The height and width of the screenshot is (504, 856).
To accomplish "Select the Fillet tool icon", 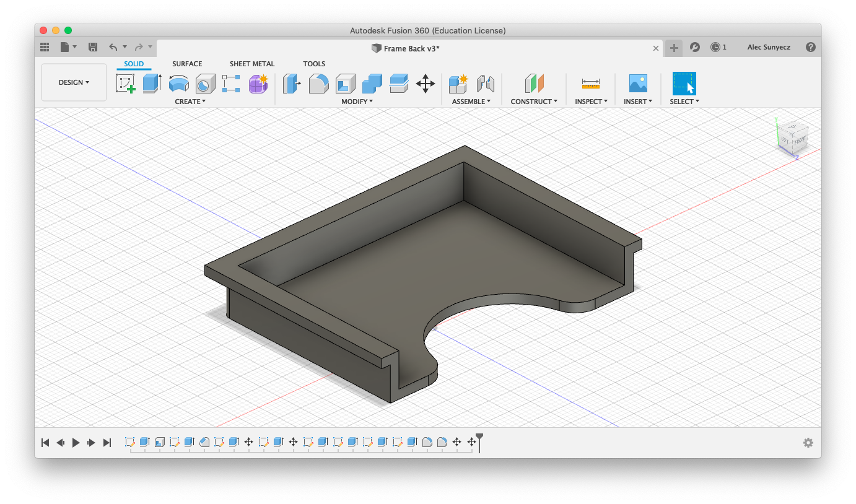I will click(318, 83).
